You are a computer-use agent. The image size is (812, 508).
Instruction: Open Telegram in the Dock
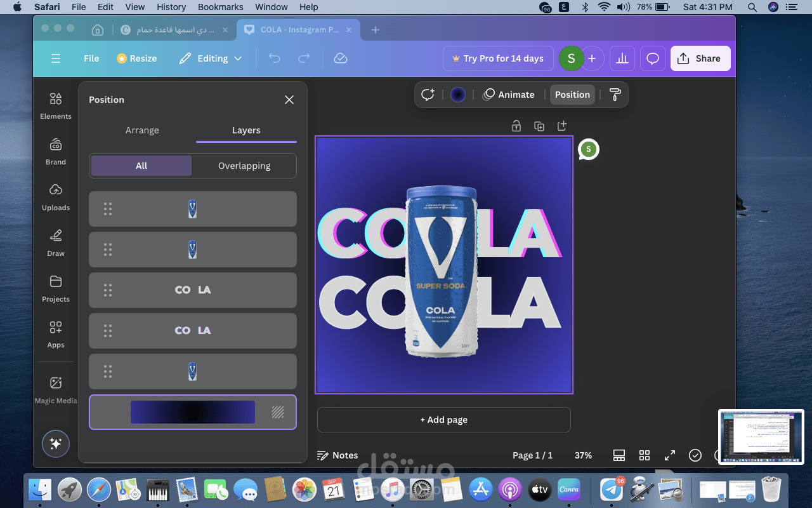point(612,490)
